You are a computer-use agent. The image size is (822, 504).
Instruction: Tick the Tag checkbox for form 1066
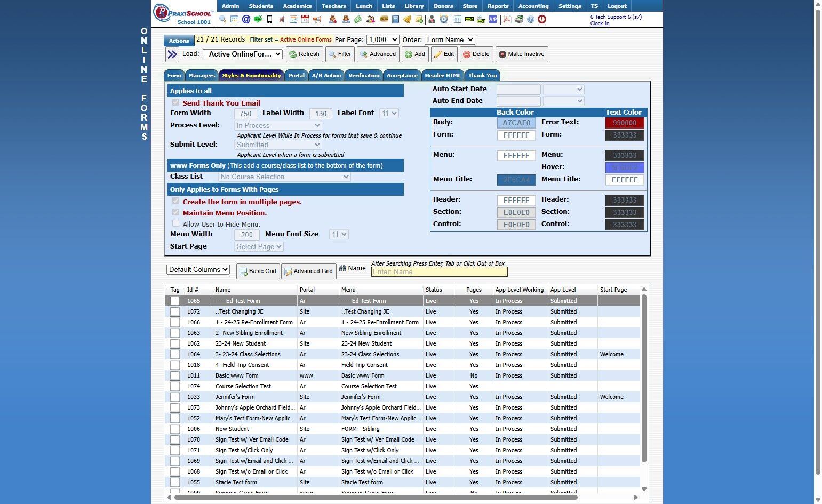pyautogui.click(x=175, y=322)
